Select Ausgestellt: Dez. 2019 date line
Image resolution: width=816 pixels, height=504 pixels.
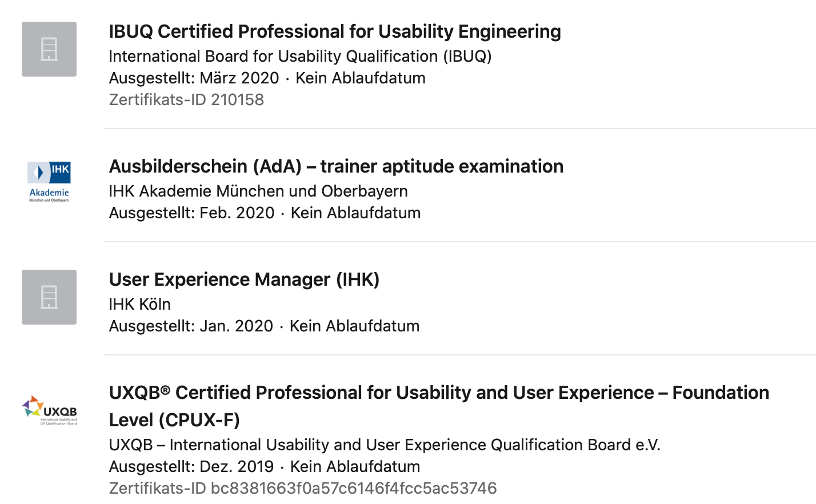click(265, 466)
